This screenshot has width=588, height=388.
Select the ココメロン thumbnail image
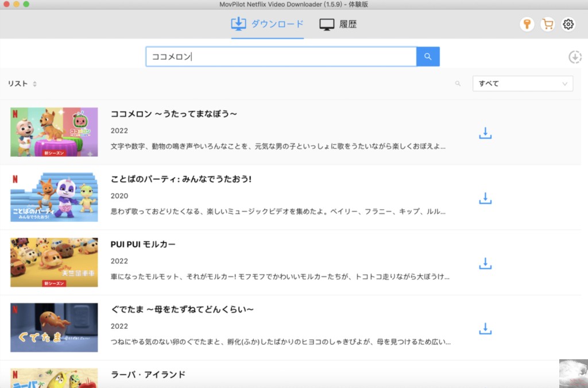pos(54,132)
